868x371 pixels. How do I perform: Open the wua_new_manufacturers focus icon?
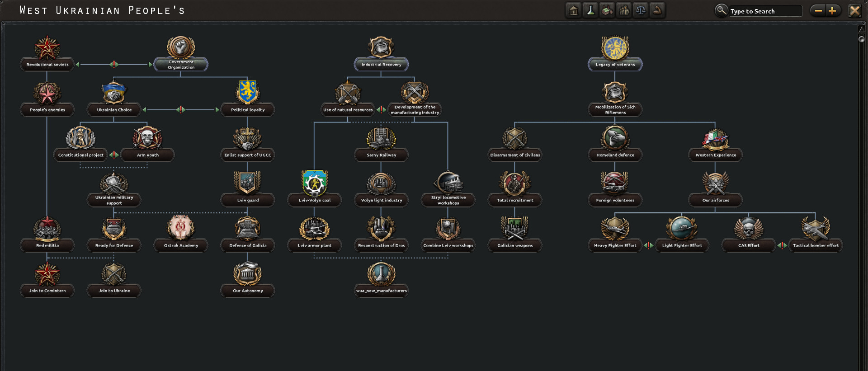tap(381, 273)
